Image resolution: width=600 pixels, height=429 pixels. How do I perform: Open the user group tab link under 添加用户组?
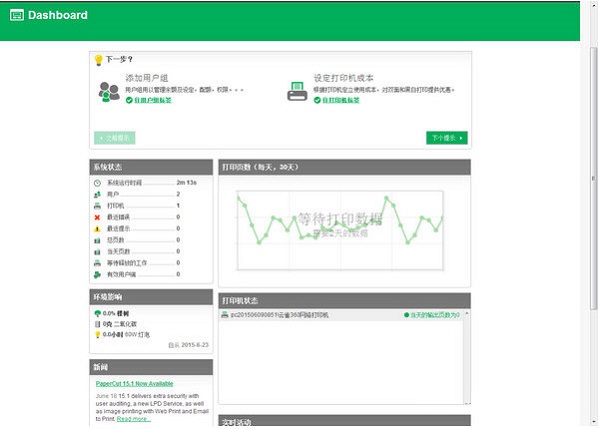(x=153, y=100)
